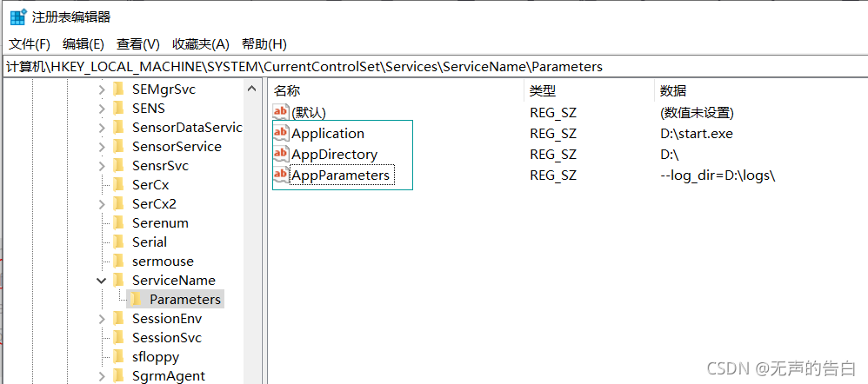Select the SENS folder icon
The height and width of the screenshot is (384, 868).
[x=118, y=108]
